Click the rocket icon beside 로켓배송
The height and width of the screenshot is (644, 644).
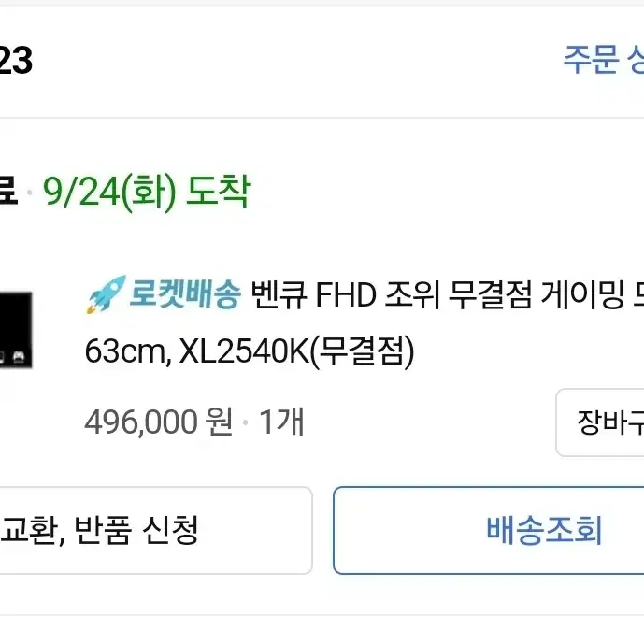106,294
